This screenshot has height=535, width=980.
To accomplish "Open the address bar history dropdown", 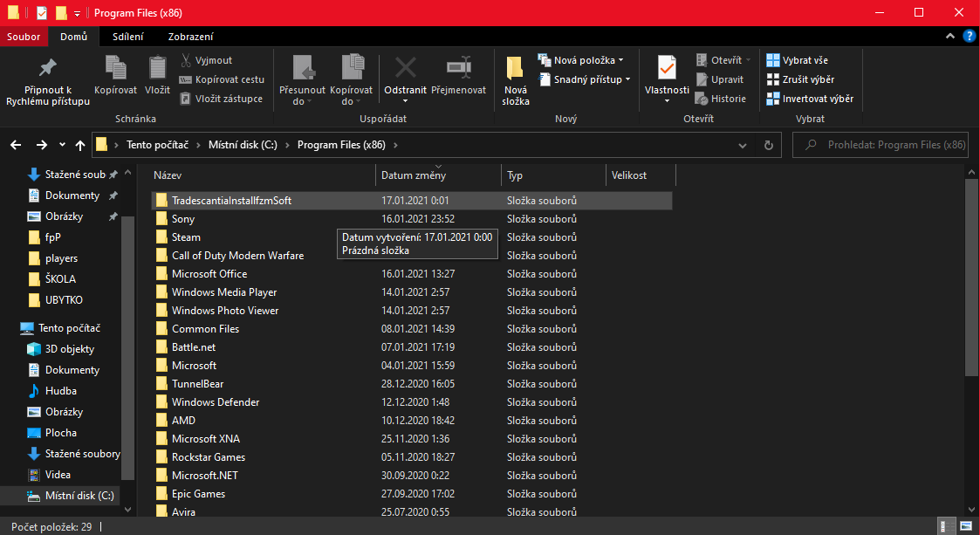I will coord(744,145).
